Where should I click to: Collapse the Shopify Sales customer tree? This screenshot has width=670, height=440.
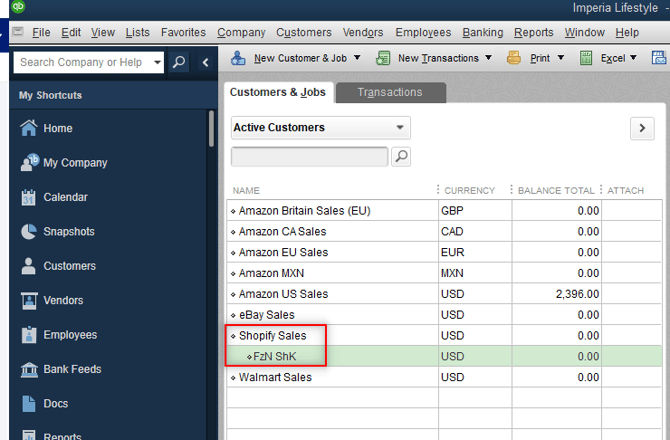[x=233, y=336]
